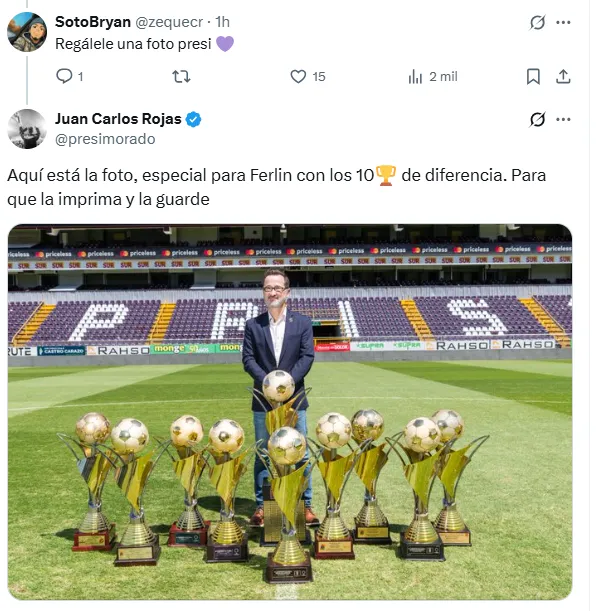Open the stadium trophies photo
Image resolution: width=607 pixels, height=611 pixels.
290,410
